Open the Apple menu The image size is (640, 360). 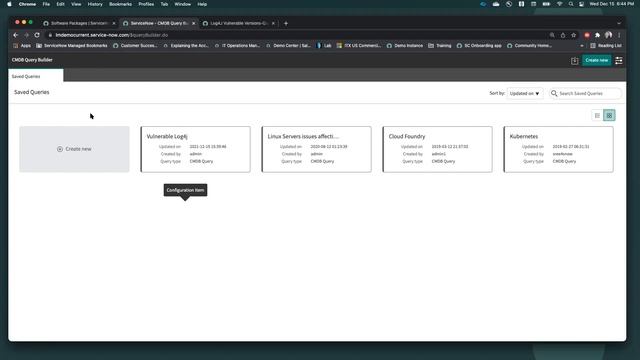coord(9,4)
